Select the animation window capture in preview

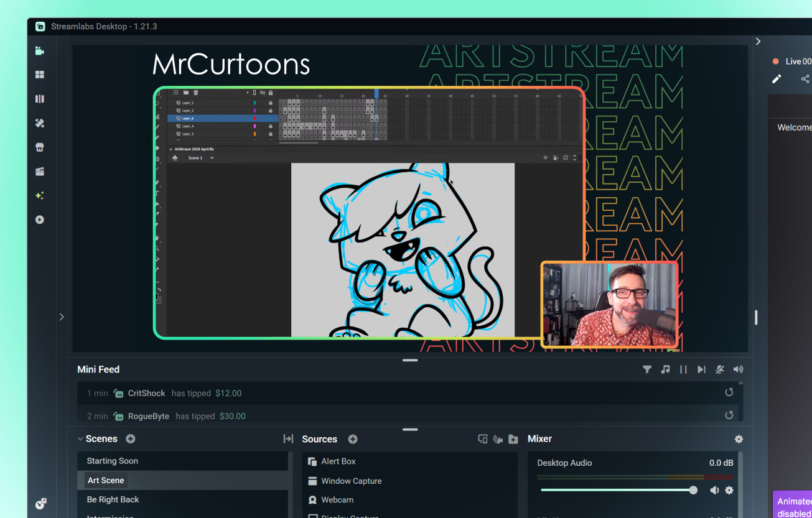tap(370, 213)
